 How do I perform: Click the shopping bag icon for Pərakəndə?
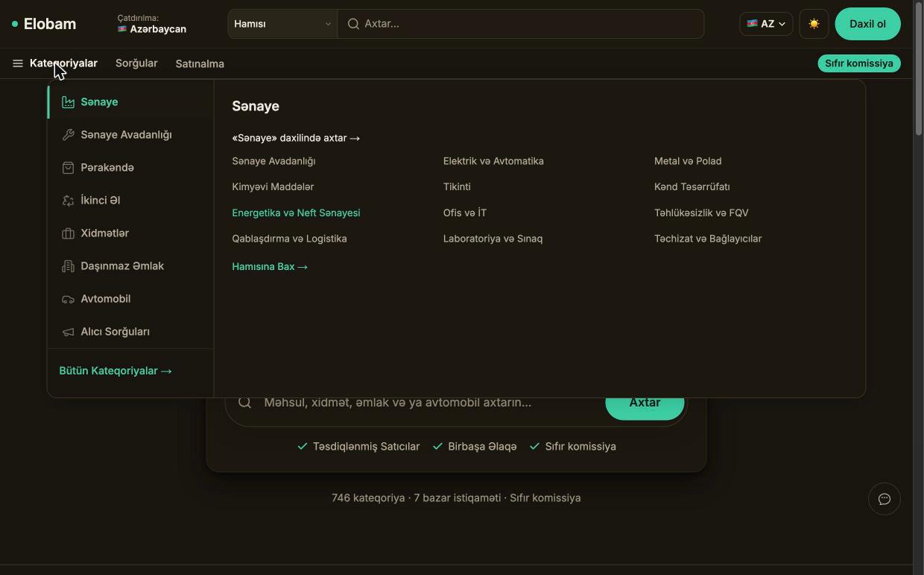click(68, 168)
